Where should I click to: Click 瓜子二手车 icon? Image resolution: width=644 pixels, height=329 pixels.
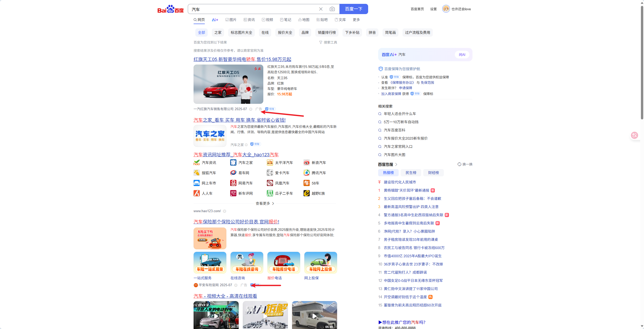tap(270, 193)
